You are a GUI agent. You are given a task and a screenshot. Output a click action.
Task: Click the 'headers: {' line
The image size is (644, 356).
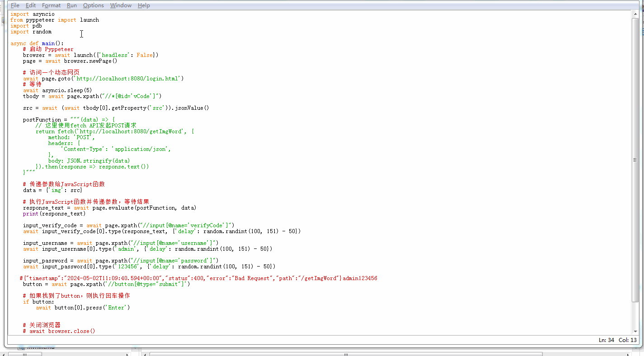click(x=64, y=143)
